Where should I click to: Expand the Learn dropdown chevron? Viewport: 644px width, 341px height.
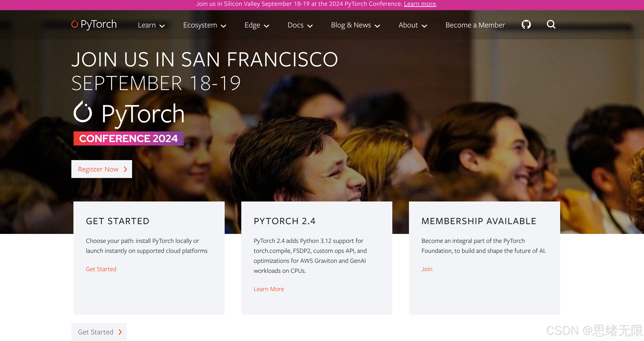[162, 26]
